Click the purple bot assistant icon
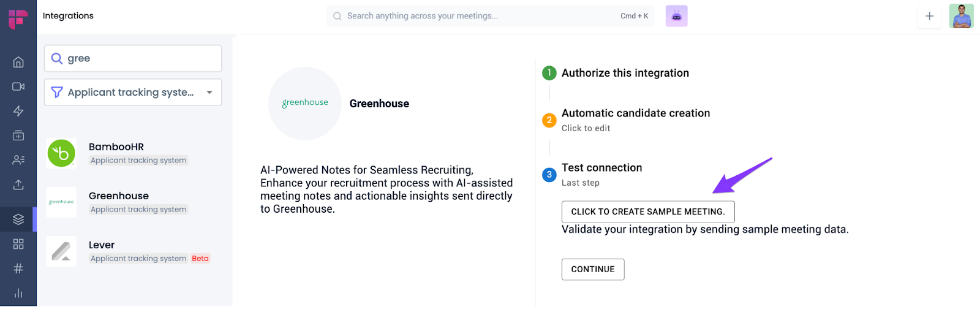Screen dimensions: 980x320 (676, 16)
